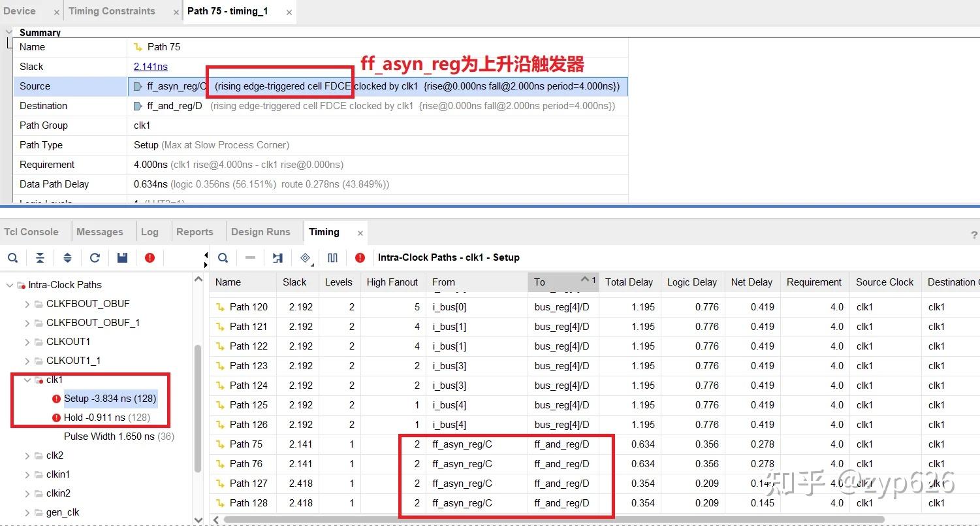Select the Setup -3.834 ns tree entry
Image resolution: width=980 pixels, height=526 pixels.
point(110,399)
